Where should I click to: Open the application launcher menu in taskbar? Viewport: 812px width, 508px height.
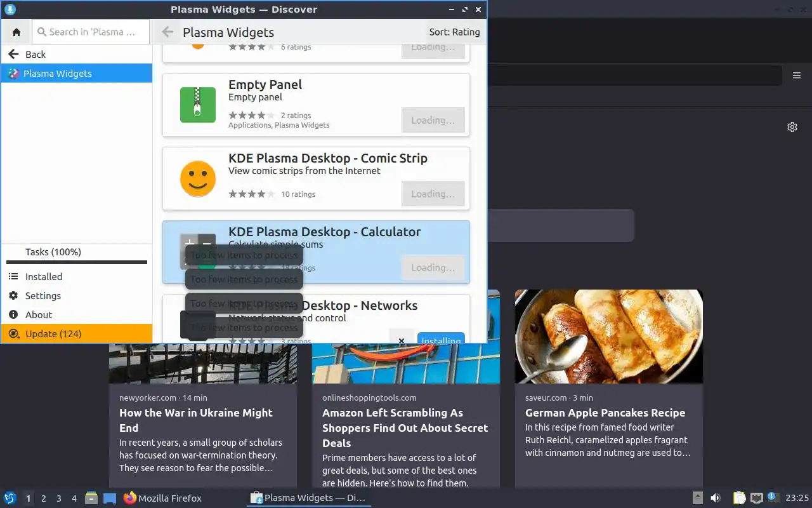(10, 498)
